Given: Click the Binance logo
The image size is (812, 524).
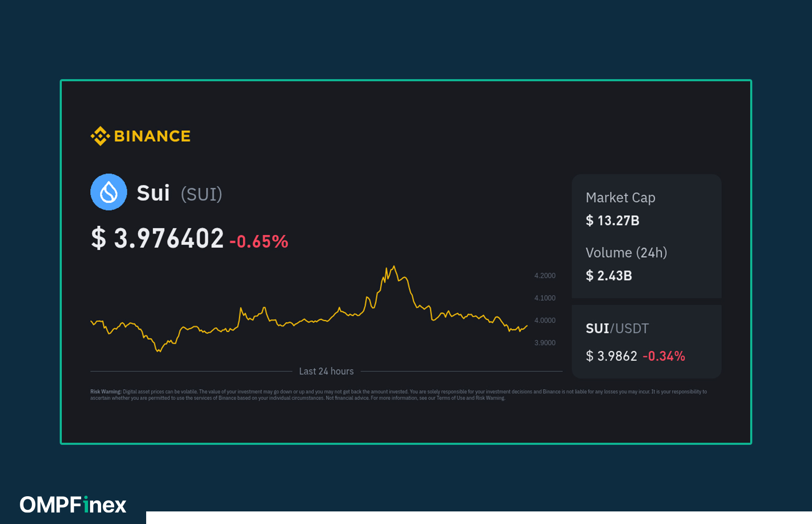Looking at the screenshot, I should [140, 136].
